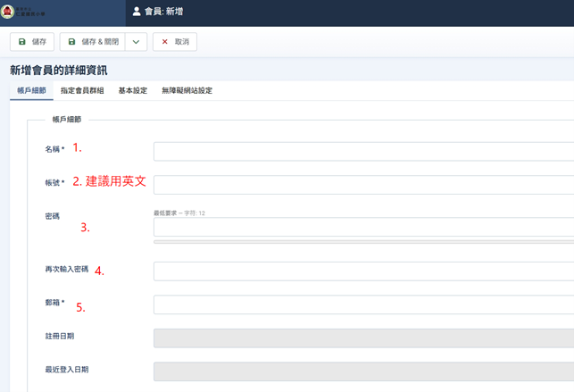Switch to the 帳戶細節 tab
The width and height of the screenshot is (574, 392).
tap(31, 90)
